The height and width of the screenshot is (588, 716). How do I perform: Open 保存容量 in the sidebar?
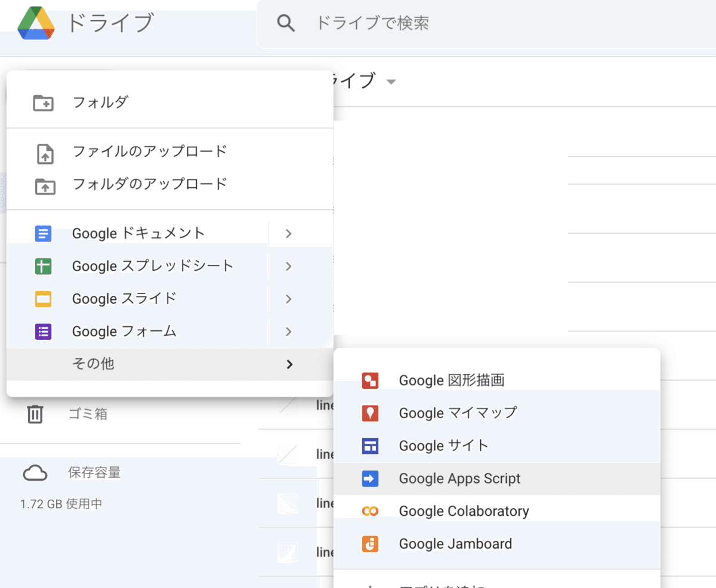pos(94,474)
